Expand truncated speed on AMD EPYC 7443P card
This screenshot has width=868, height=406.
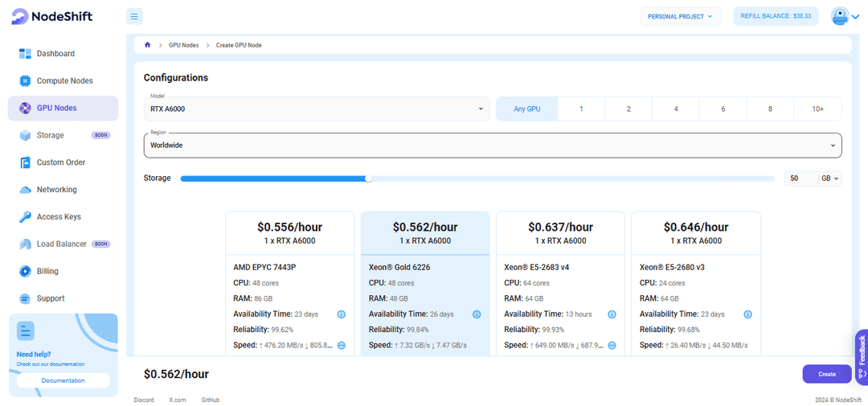tap(342, 345)
